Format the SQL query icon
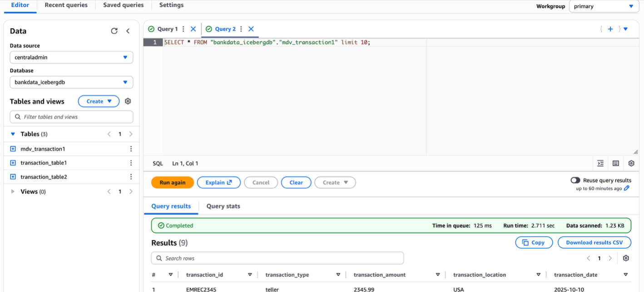 600,163
